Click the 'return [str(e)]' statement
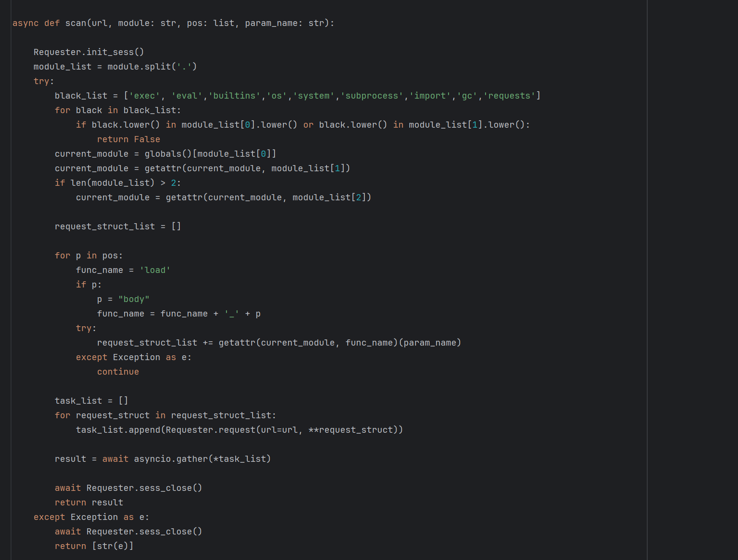738x560 pixels. tap(94, 546)
